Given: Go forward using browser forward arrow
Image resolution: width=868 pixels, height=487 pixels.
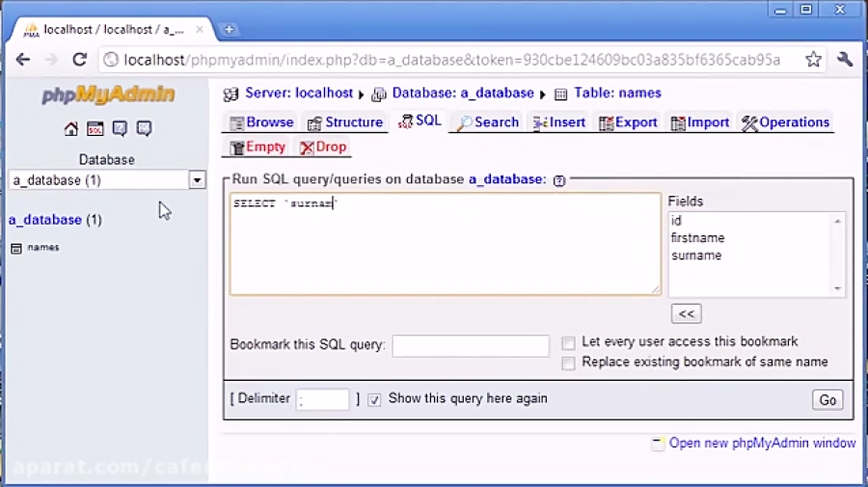Looking at the screenshot, I should pos(51,59).
